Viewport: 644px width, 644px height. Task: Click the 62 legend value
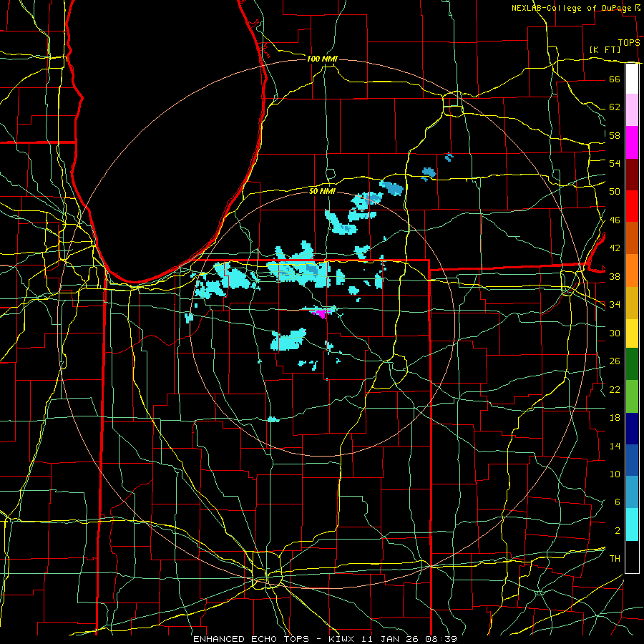(615, 107)
